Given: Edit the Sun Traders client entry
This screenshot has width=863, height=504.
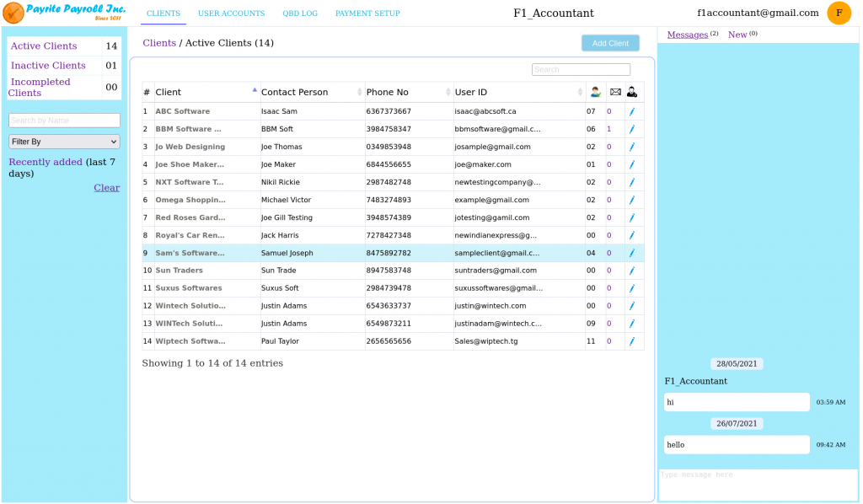Looking at the screenshot, I should 632,270.
